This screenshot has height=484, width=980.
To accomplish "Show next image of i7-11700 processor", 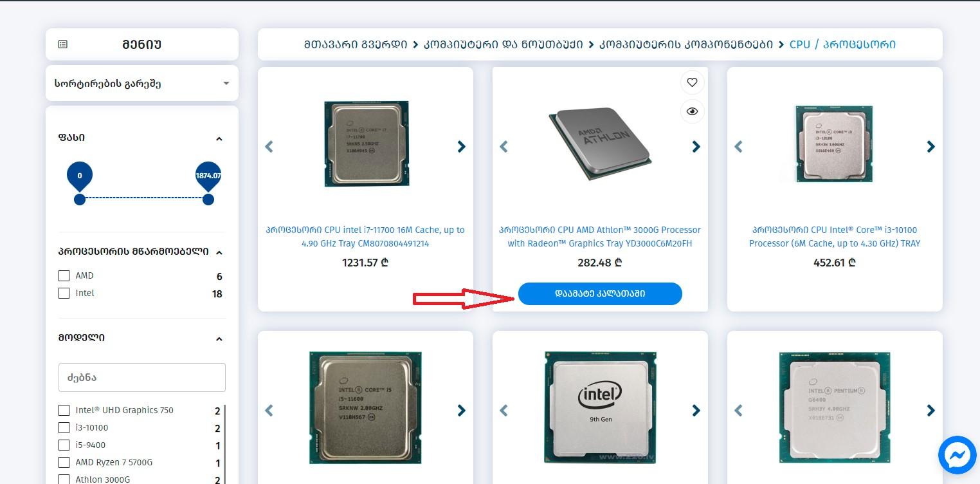I will (461, 147).
